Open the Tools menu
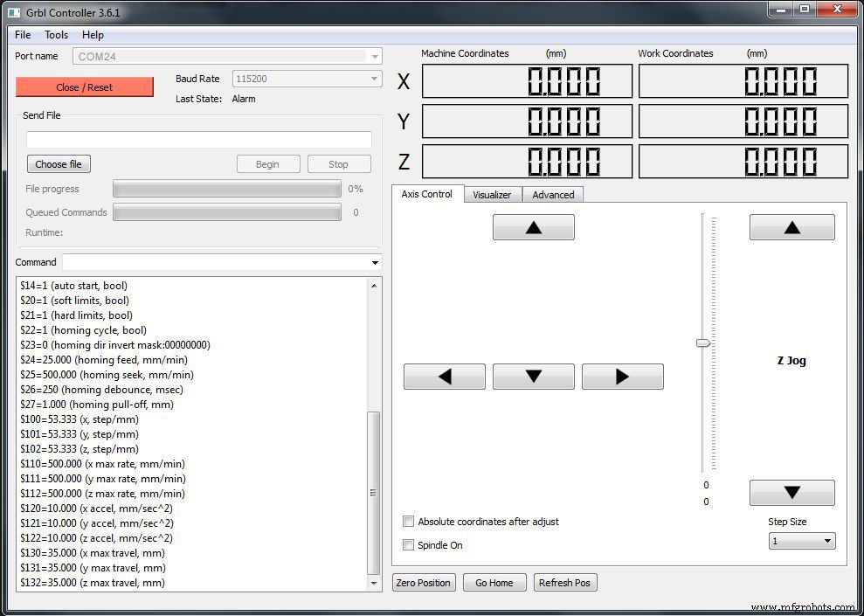Viewport: 864px width, 616px height. (x=56, y=35)
